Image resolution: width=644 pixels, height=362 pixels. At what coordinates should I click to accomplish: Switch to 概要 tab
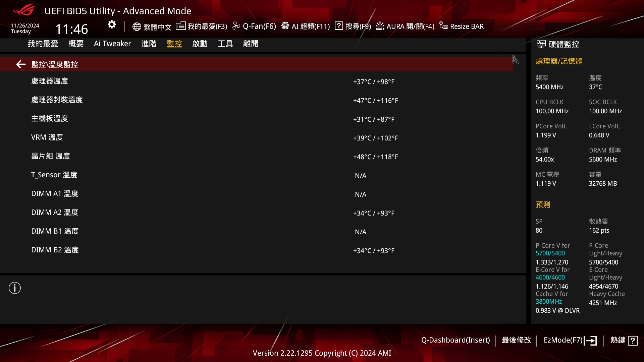pyautogui.click(x=76, y=44)
